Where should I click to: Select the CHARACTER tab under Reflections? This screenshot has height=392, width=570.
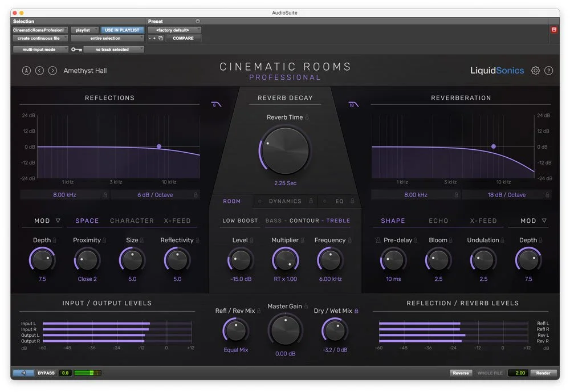132,220
